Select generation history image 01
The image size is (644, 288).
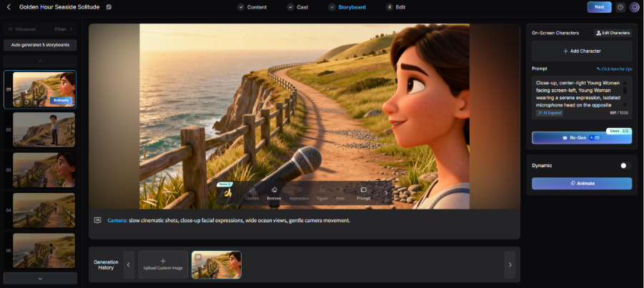(217, 265)
